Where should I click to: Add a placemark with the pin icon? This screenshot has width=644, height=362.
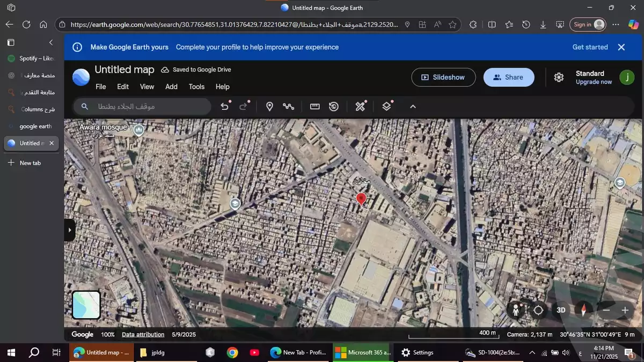(x=270, y=106)
